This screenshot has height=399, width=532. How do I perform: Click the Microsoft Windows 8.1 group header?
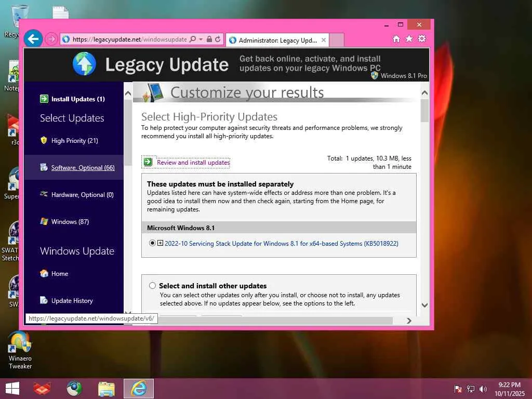[279, 228]
